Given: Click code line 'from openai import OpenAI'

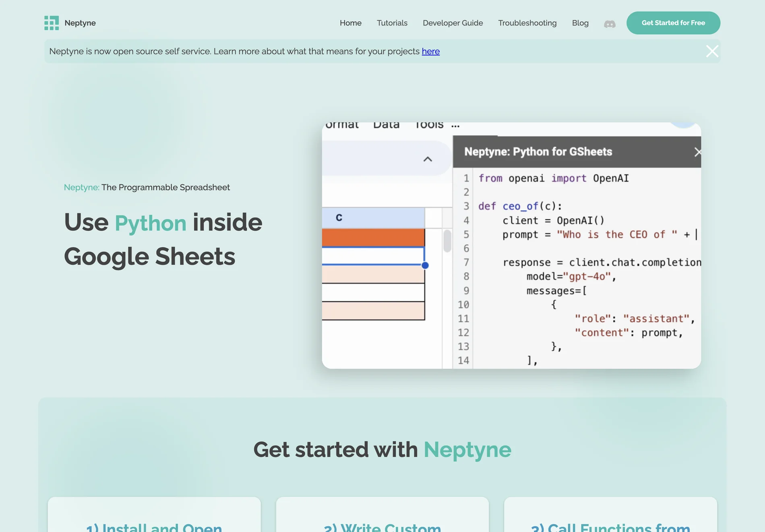Looking at the screenshot, I should 554,178.
